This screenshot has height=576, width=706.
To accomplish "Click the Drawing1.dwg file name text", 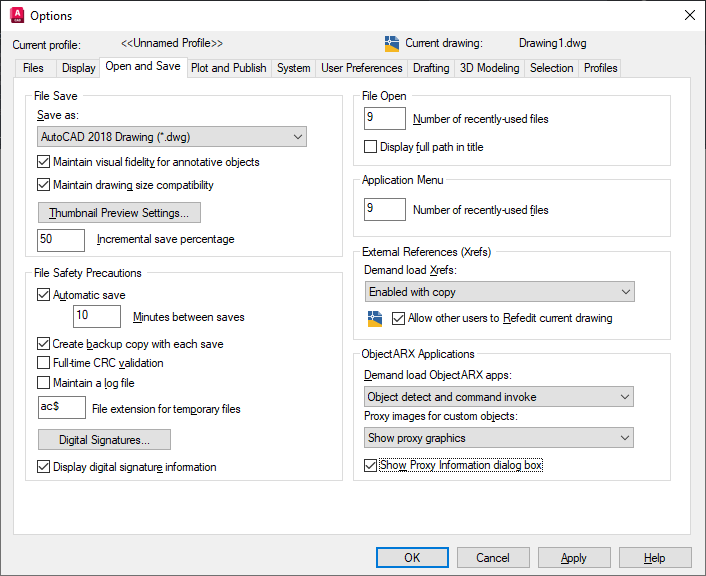I will 552,43.
